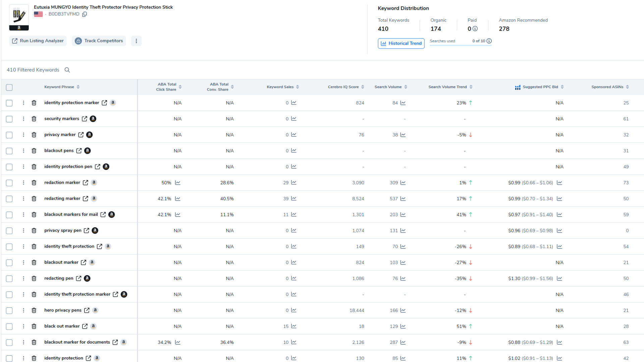The width and height of the screenshot is (644, 362).
Task: Copy the ASIN B0DB3TVFMD with copy icon
Action: click(x=85, y=14)
